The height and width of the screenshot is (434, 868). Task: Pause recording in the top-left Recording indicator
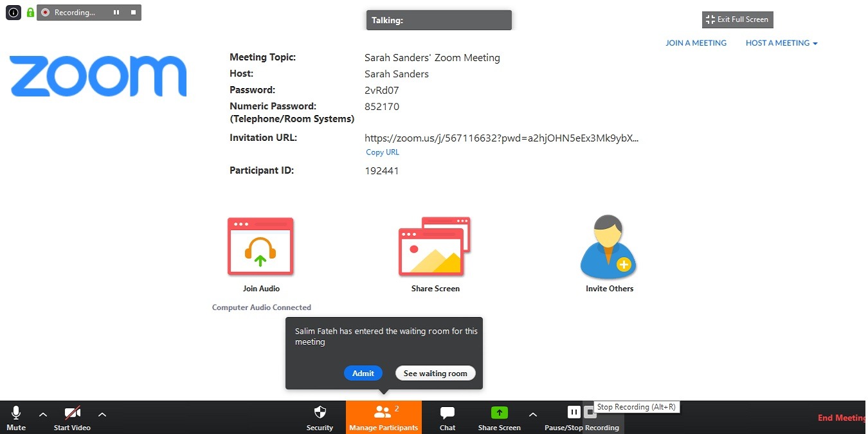tap(116, 12)
